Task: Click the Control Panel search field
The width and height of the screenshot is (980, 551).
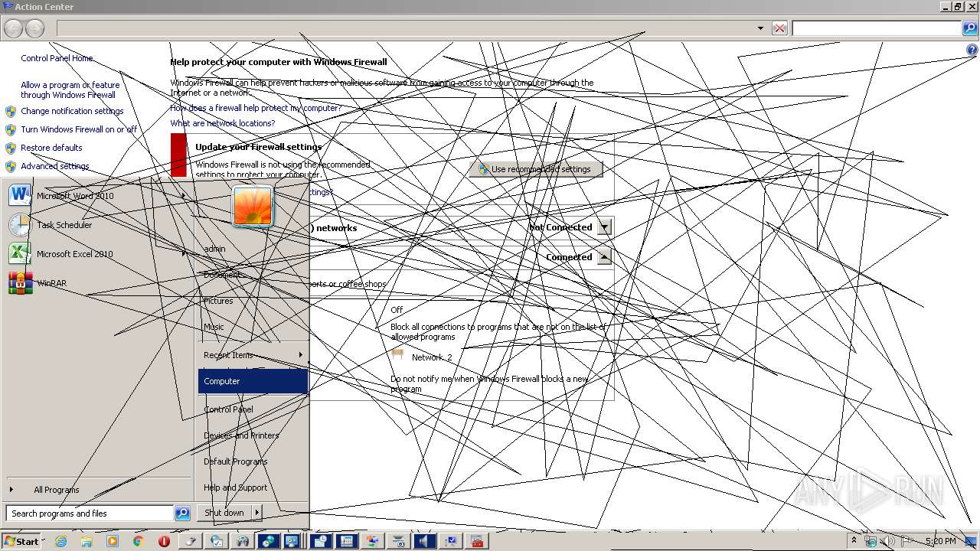Action: pos(877,28)
